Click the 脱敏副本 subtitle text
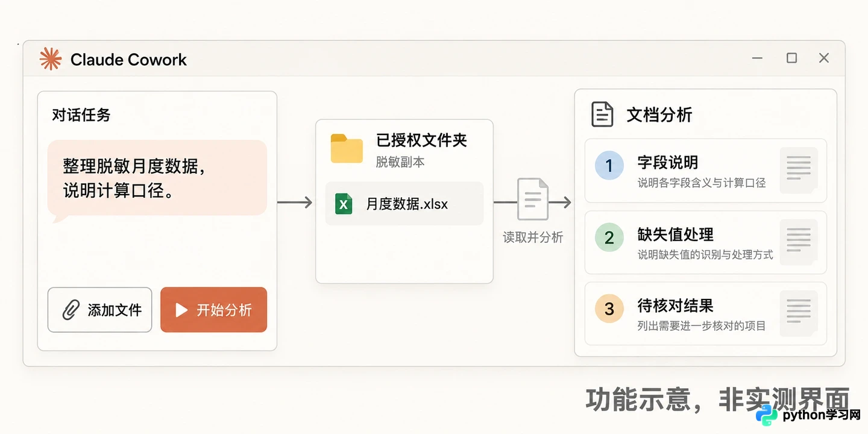Image resolution: width=868 pixels, height=434 pixels. point(400,162)
